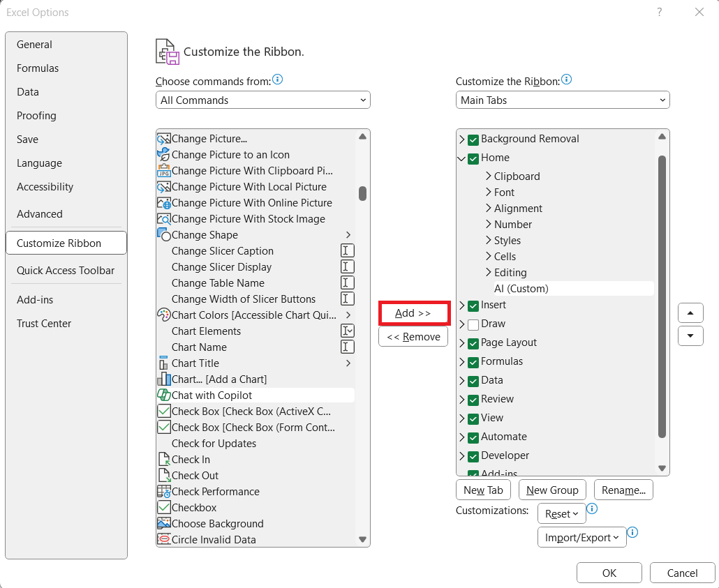This screenshot has width=719, height=588.
Task: Select the Change Shape command icon
Action: point(164,234)
